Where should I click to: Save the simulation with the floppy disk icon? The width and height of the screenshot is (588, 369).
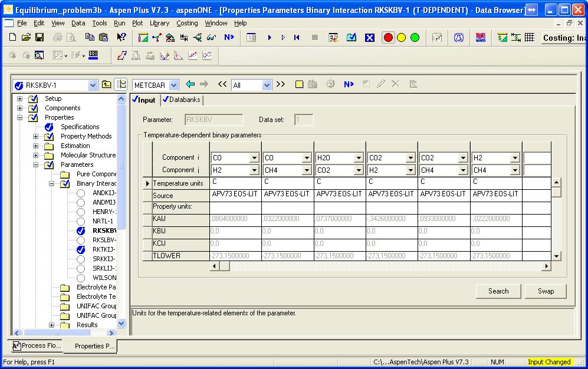click(x=40, y=37)
